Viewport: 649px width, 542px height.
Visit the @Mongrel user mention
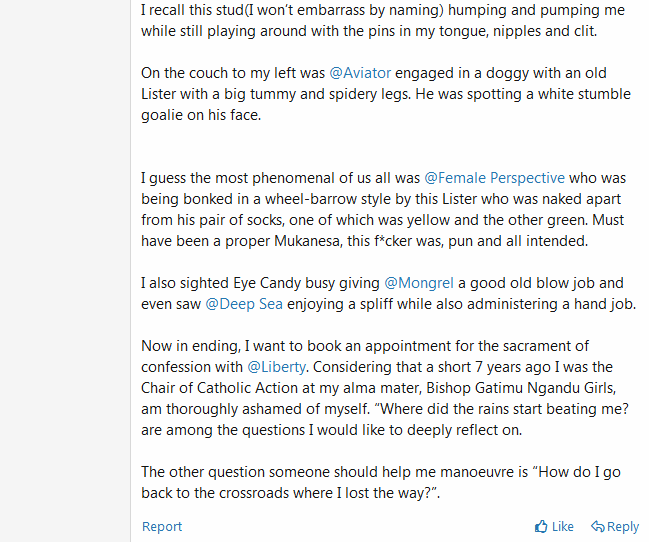coord(419,283)
